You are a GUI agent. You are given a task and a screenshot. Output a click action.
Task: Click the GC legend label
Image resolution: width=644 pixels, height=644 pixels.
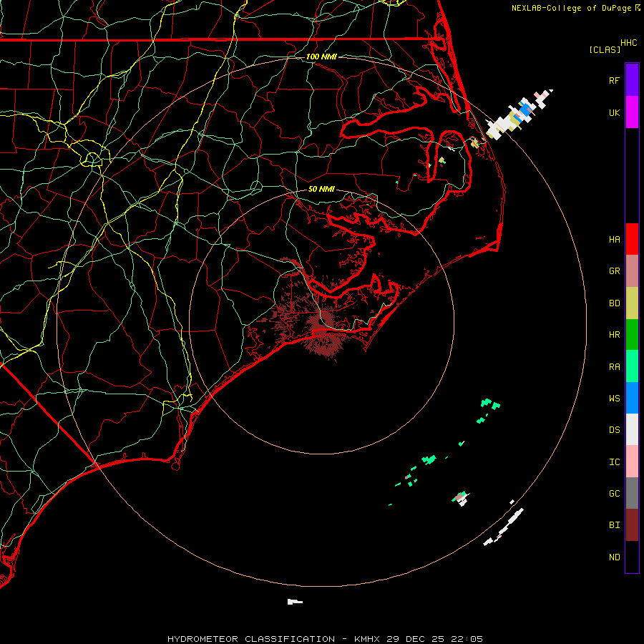point(614,493)
